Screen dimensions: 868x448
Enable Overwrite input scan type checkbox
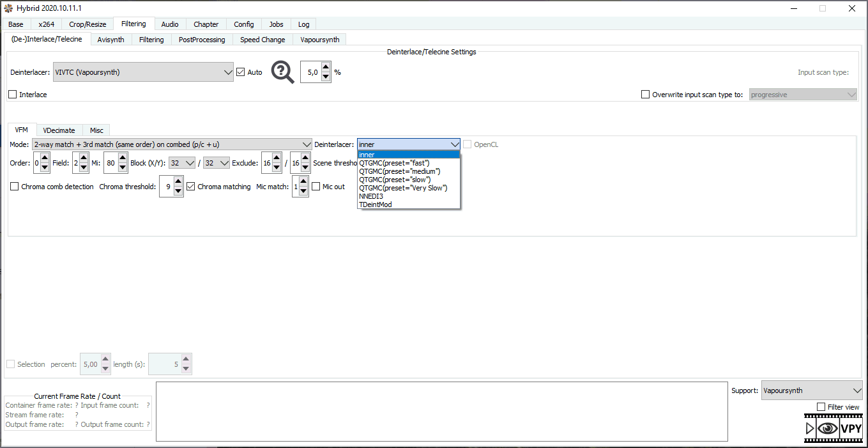pos(645,95)
